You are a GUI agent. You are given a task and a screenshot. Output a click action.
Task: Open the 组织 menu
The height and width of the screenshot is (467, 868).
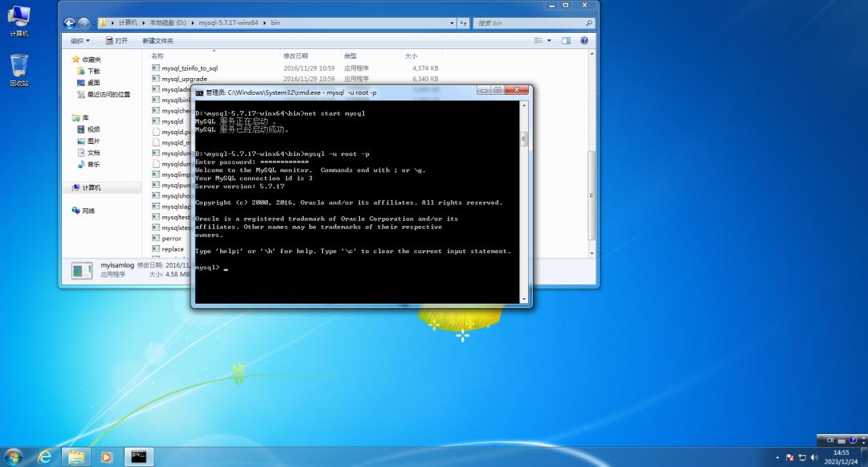[80, 41]
